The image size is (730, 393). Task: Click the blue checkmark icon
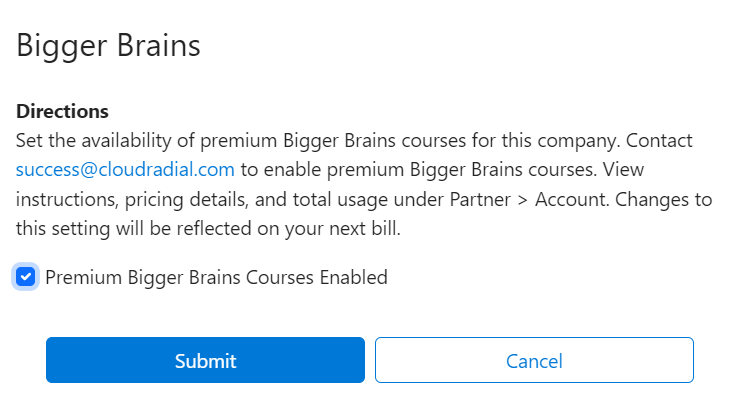[x=26, y=277]
